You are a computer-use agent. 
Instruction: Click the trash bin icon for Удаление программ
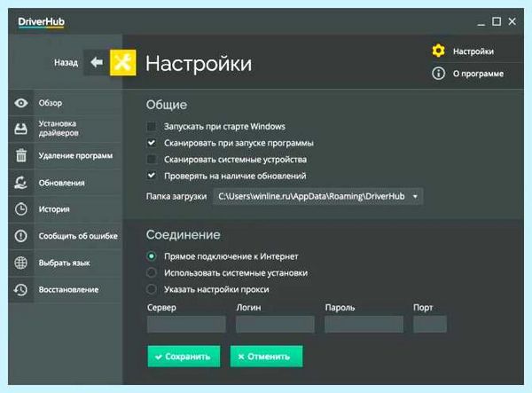tap(21, 155)
